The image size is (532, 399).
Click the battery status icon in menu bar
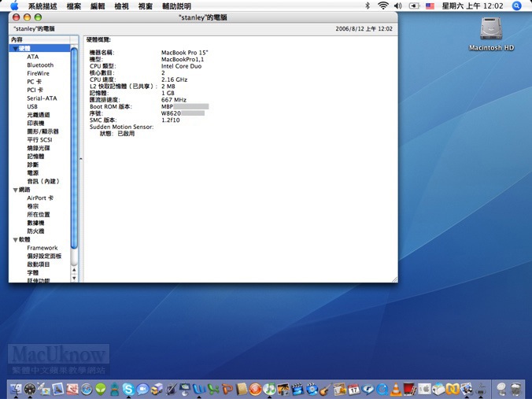(x=414, y=6)
